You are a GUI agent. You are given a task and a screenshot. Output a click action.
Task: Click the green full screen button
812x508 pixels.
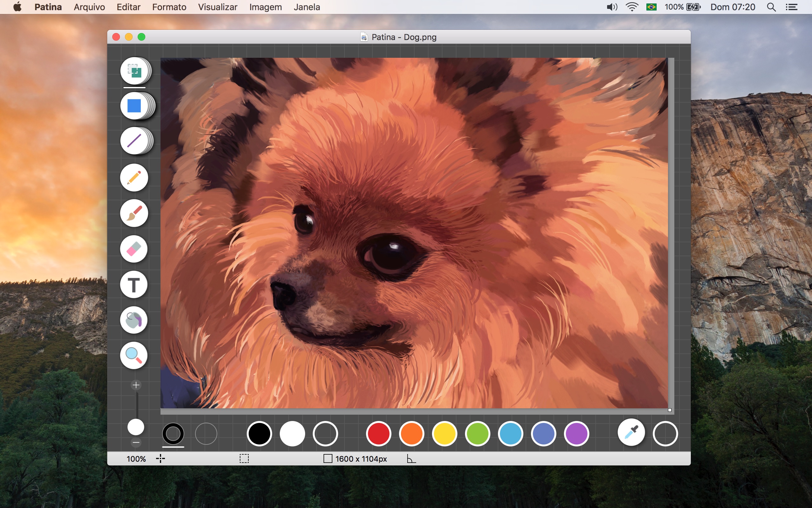(x=141, y=37)
